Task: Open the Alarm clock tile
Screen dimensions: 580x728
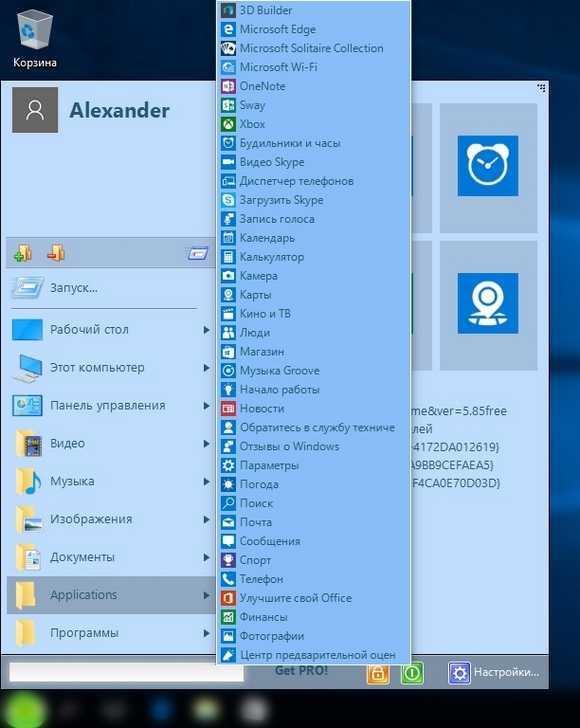Action: (488, 166)
